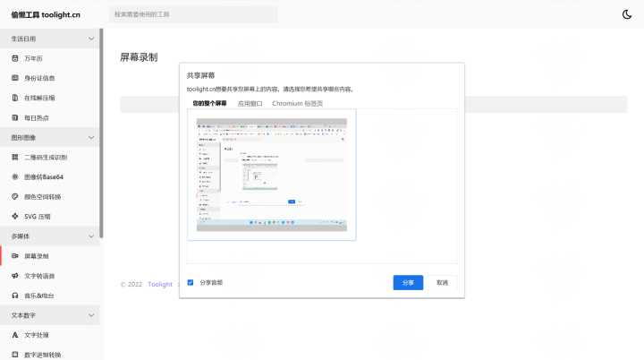Image resolution: width=644 pixels, height=360 pixels.
Task: Follow the Toolight footer link
Action: coord(160,284)
